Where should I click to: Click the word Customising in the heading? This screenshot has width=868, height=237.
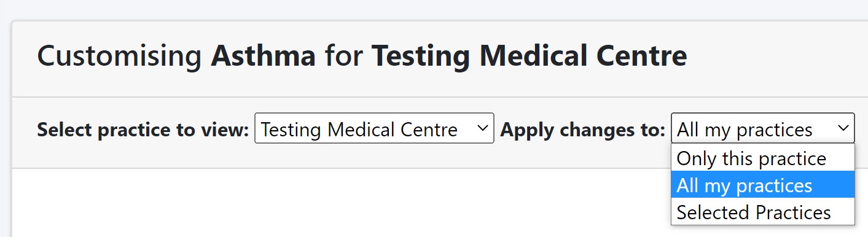(x=120, y=56)
